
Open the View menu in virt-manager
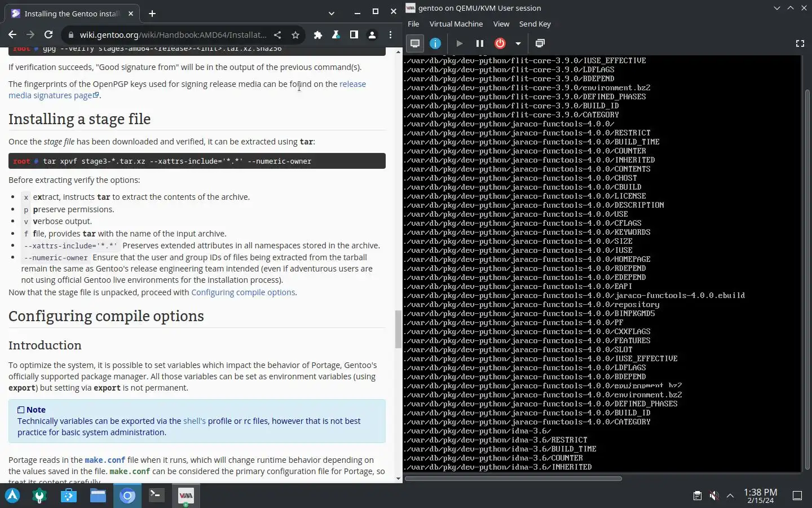[x=501, y=24]
